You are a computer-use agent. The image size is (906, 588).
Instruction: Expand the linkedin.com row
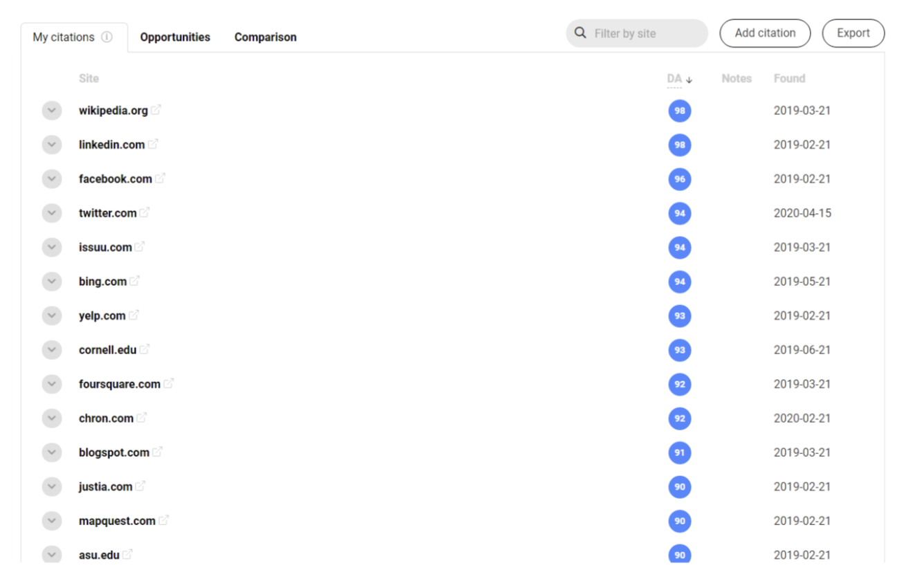click(52, 145)
